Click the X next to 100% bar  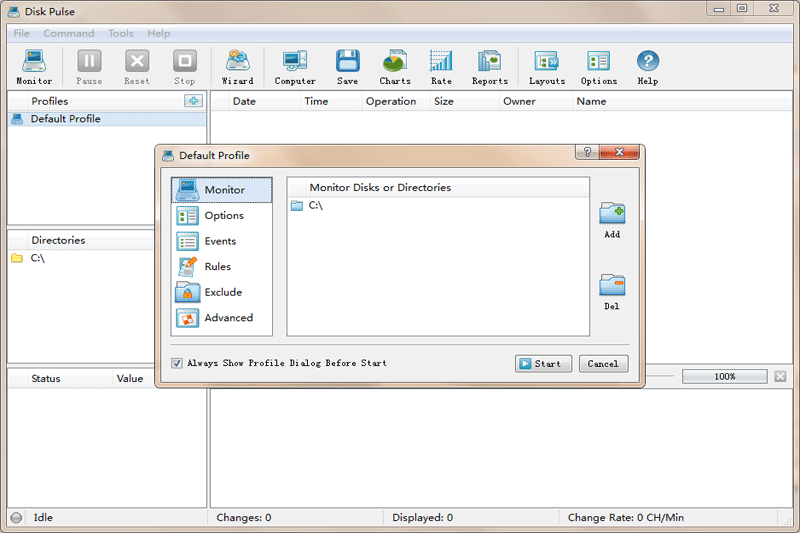tap(780, 376)
